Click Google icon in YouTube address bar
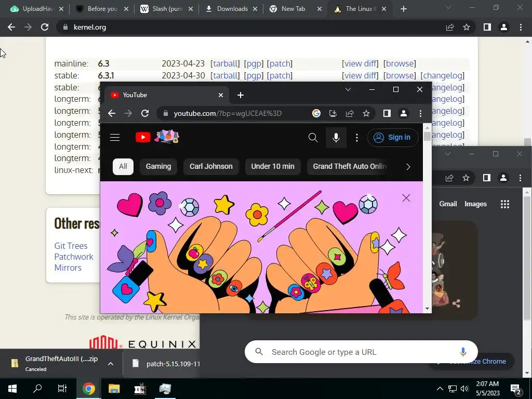 point(316,113)
